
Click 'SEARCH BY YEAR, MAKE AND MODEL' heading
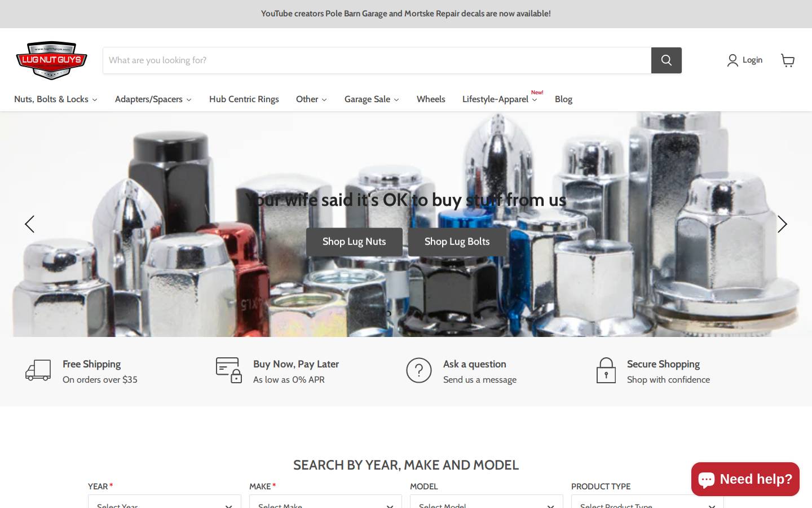(x=406, y=465)
